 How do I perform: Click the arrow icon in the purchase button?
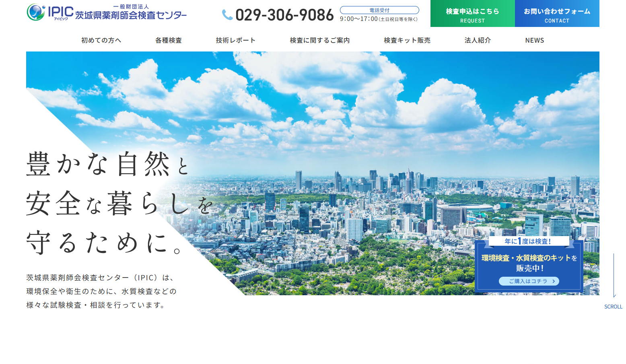coord(554,281)
